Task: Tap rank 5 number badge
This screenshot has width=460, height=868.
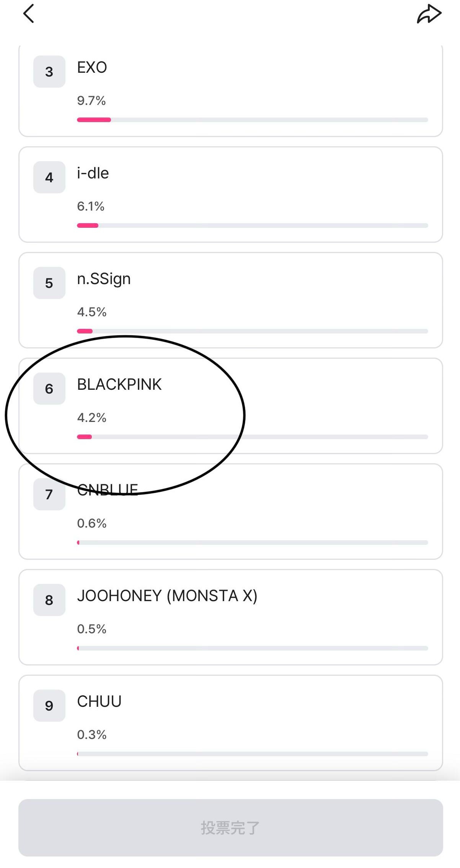Action: point(49,283)
